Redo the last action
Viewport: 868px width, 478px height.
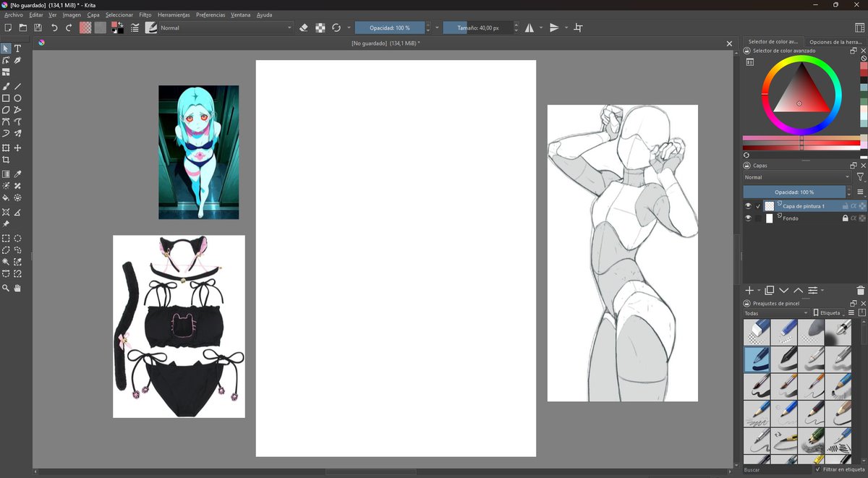coord(69,27)
